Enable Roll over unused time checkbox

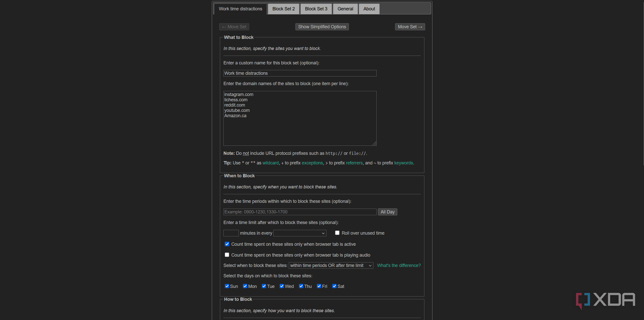pyautogui.click(x=337, y=233)
